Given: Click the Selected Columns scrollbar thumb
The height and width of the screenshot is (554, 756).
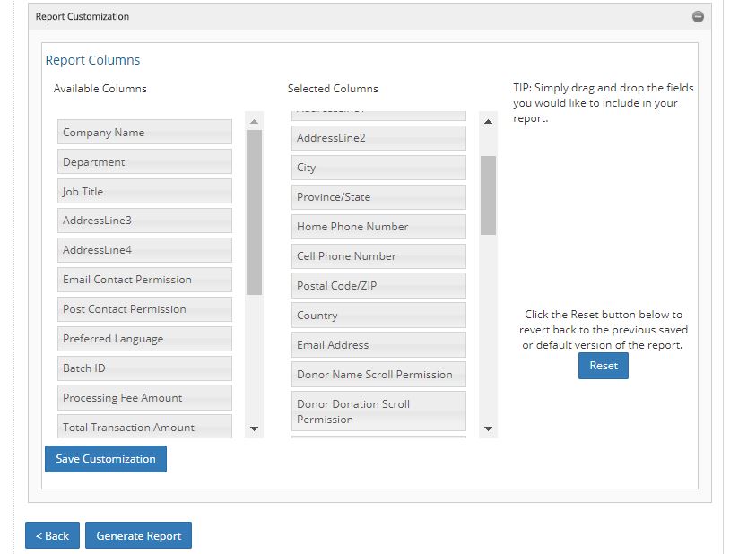Looking at the screenshot, I should point(488,195).
